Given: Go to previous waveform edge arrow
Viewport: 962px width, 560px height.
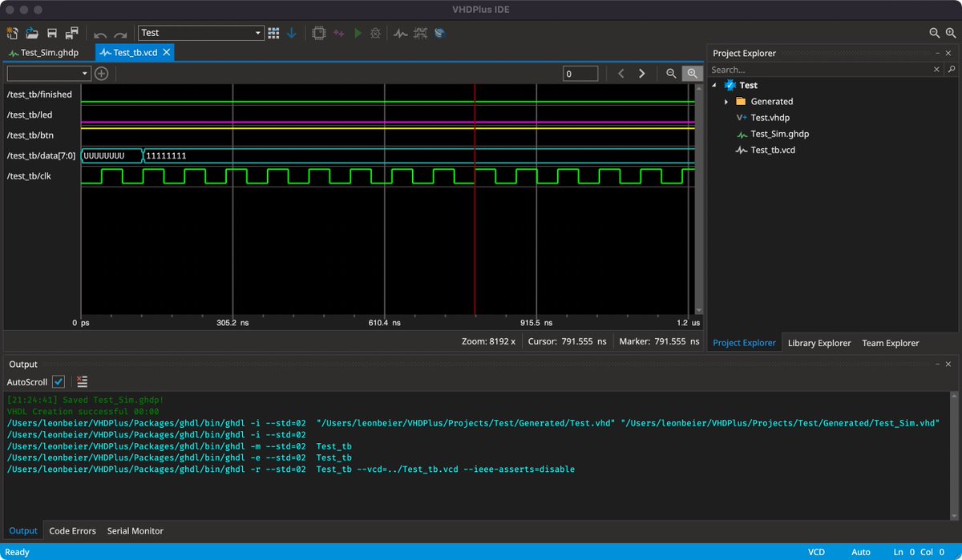Looking at the screenshot, I should pos(620,74).
